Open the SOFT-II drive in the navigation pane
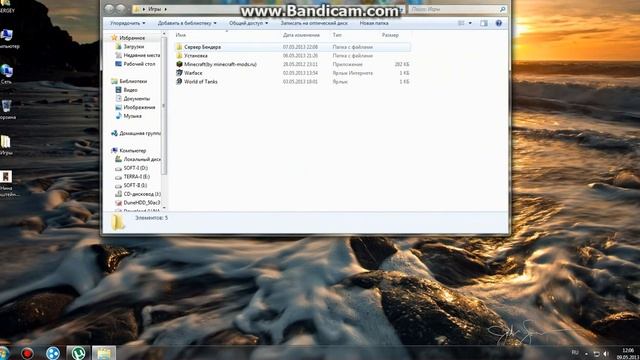This screenshot has height=360, width=640. [135, 185]
